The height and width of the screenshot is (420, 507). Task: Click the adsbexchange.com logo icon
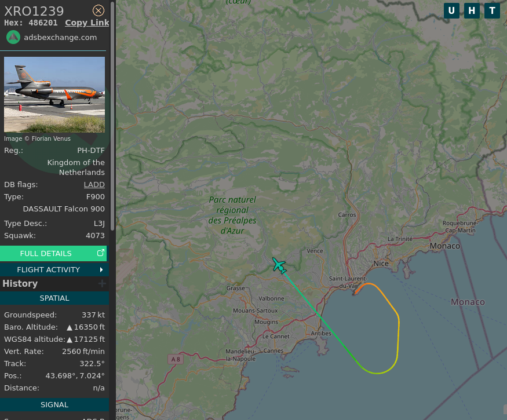13,37
